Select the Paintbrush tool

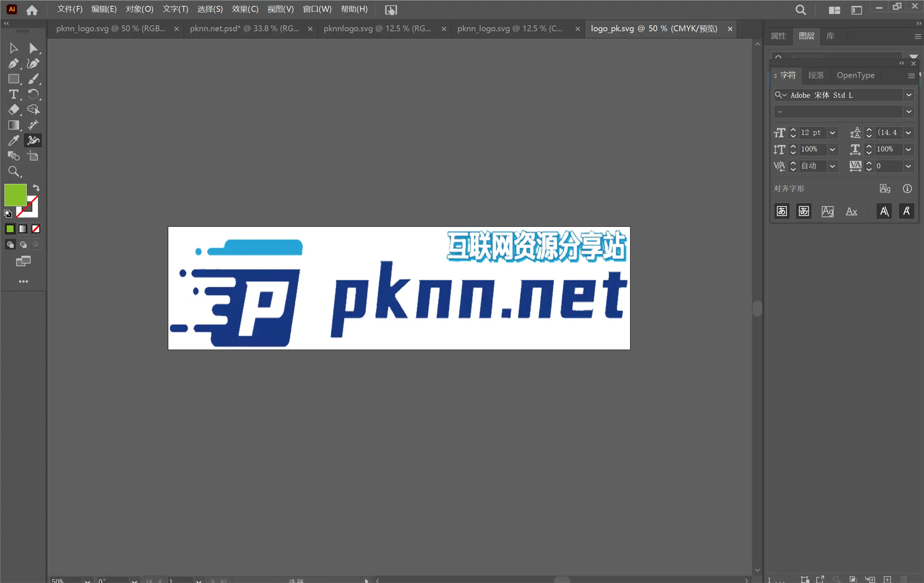pos(33,79)
